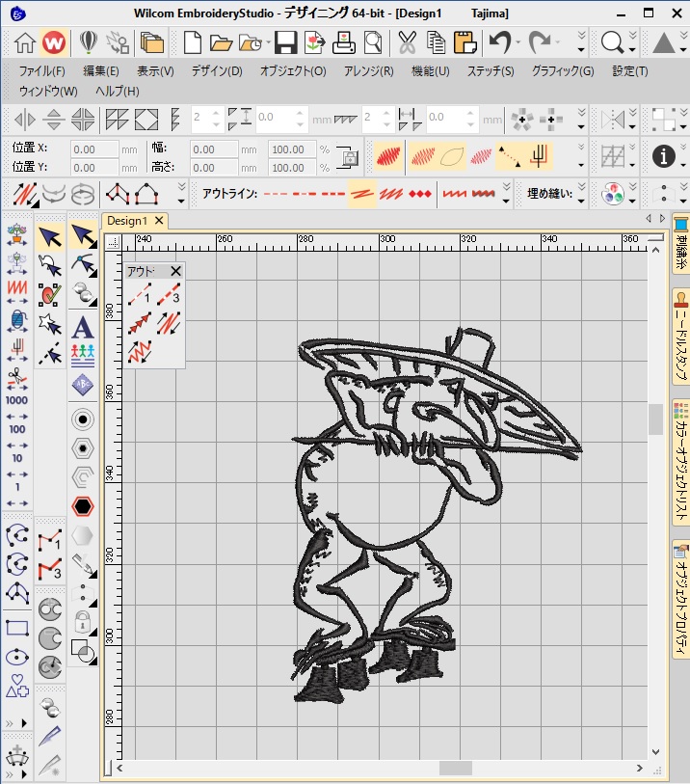This screenshot has width=690, height=784.
Task: Open the color wheel palette icon
Action: click(613, 194)
